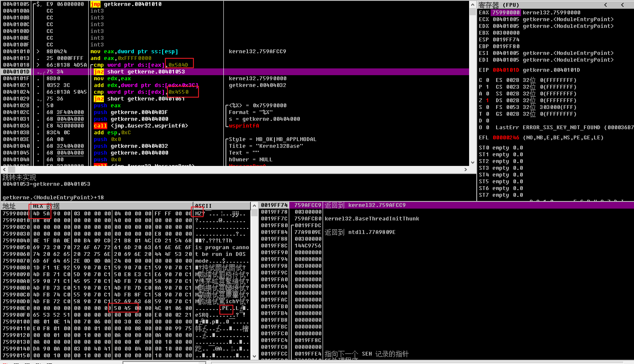Viewport: 634px width, 364px height.
Task: Click the info pane text '跳转未实现'
Action: pos(19,178)
